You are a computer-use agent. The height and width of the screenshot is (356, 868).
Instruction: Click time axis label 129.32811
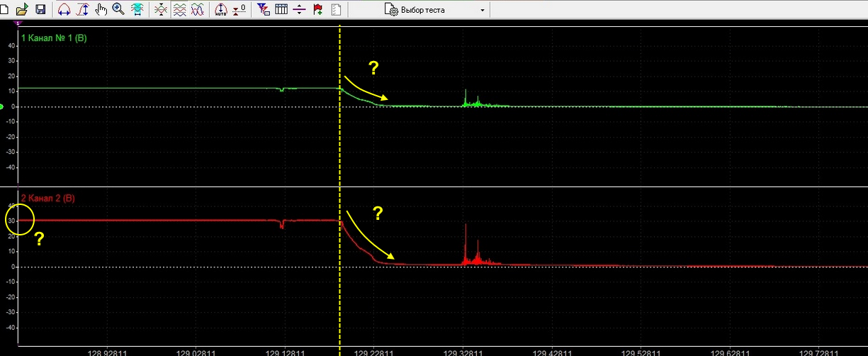tap(463, 352)
